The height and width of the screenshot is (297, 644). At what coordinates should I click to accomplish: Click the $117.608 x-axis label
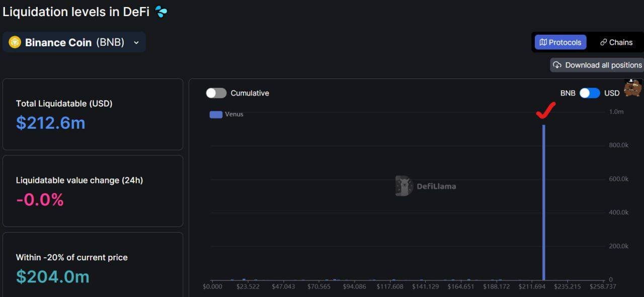coord(390,286)
